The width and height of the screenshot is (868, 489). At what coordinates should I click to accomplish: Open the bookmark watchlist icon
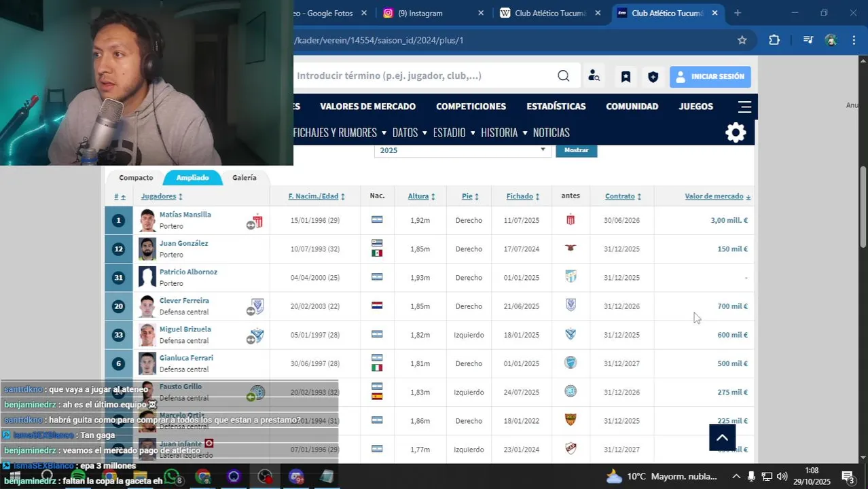626,77
